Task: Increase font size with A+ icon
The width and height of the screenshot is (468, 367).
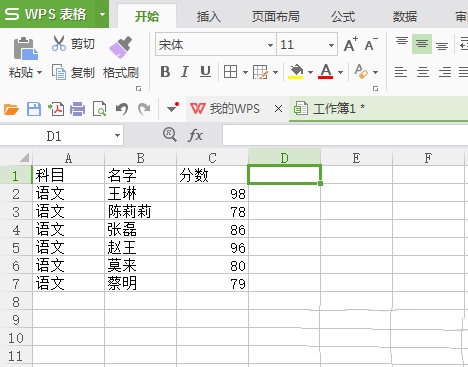Action: pos(350,44)
